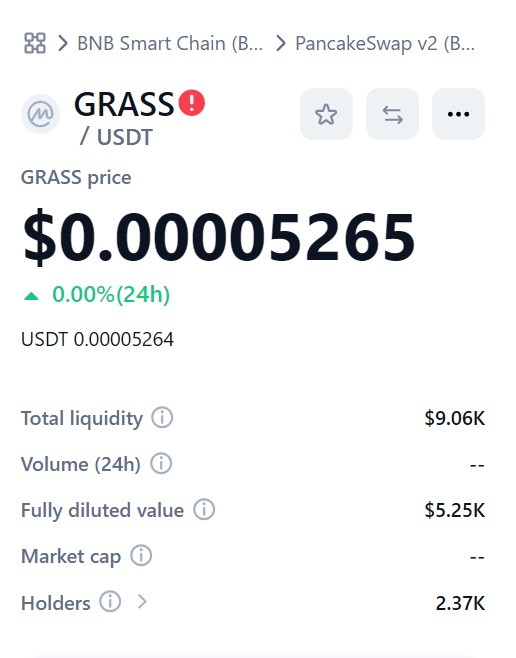Show info about Fully diluted value
516x658 pixels.
[x=204, y=509]
